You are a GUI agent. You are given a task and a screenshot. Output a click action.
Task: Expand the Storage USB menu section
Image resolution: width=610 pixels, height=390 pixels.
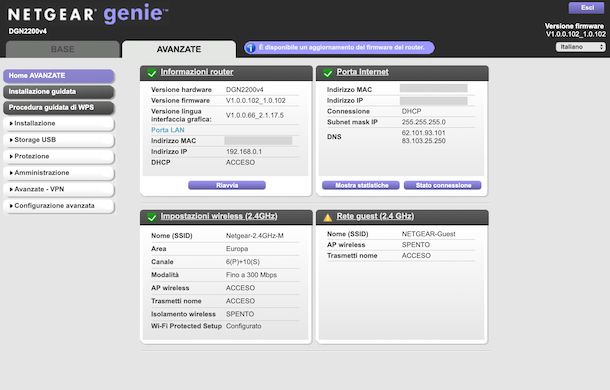(x=59, y=140)
